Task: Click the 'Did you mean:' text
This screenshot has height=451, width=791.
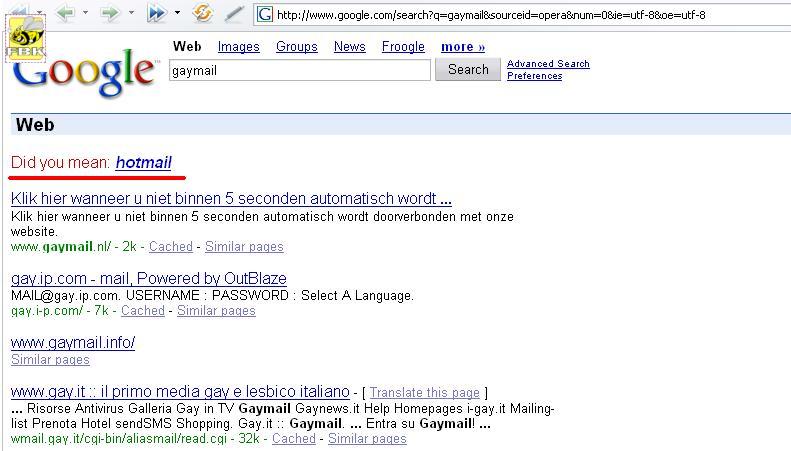Action: click(x=61, y=162)
